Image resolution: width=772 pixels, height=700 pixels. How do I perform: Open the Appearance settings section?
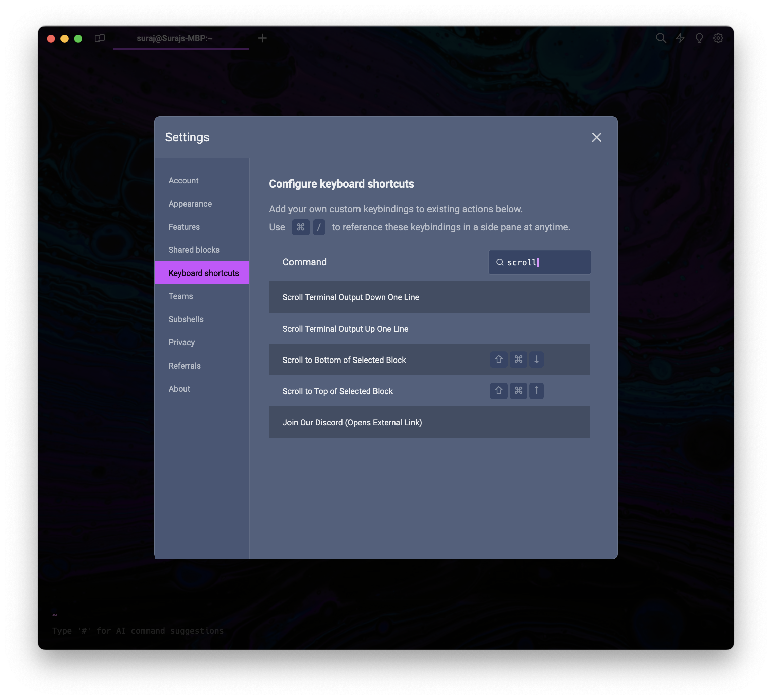click(x=202, y=204)
